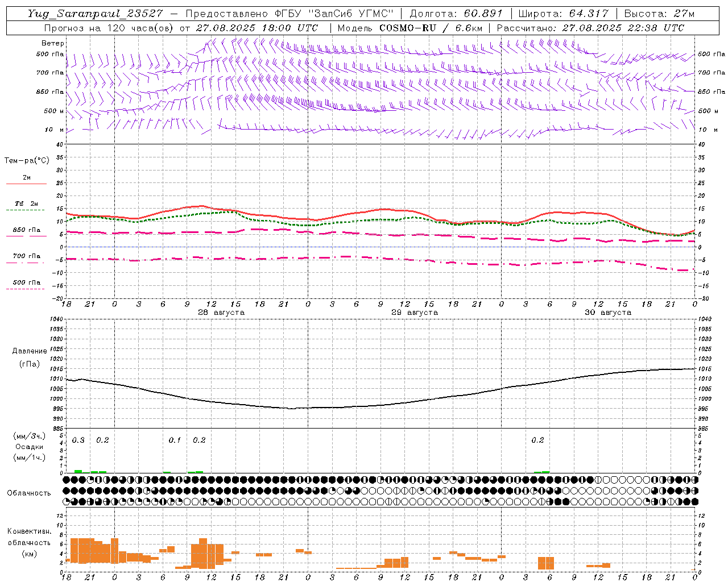Screen dimensions: 728x582
Task: Click the Ветер panel label
Action: [52, 43]
